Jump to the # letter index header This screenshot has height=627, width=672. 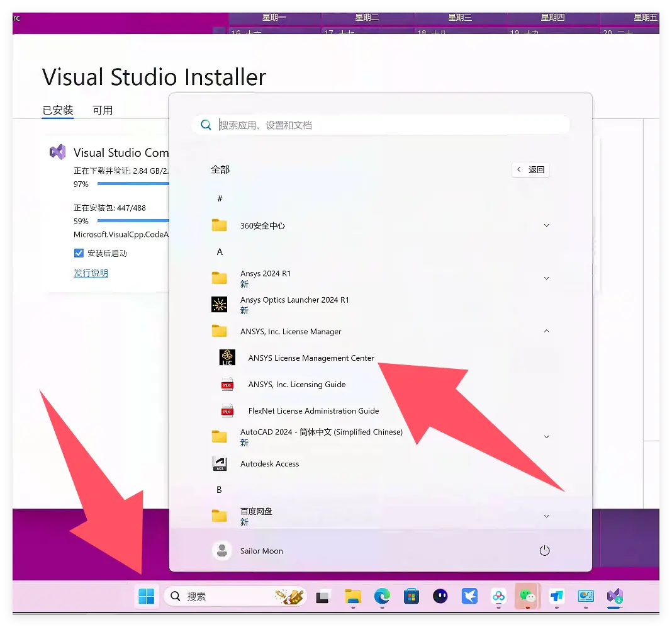[220, 198]
